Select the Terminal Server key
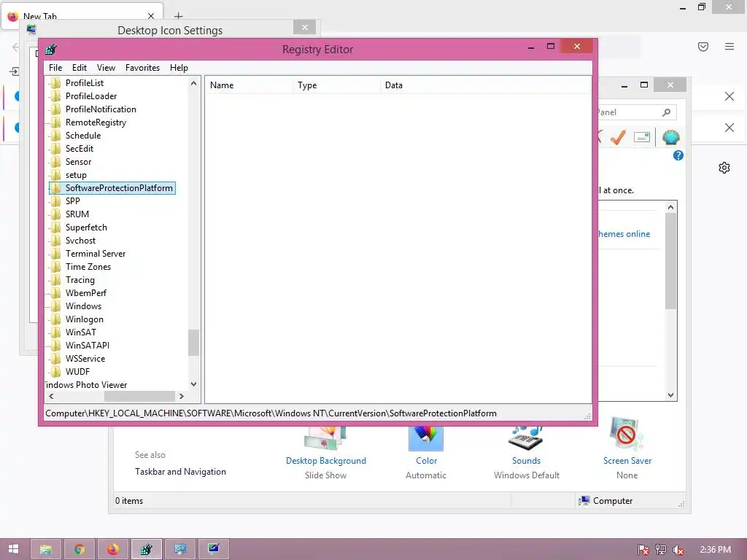This screenshot has width=747, height=560. pos(96,254)
